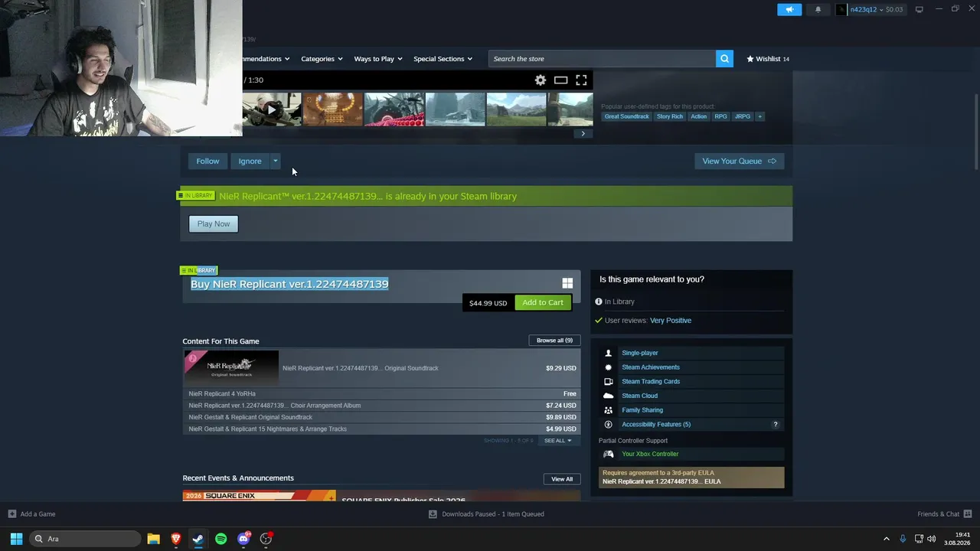Select the red orbs screenshot thumbnail
The image size is (980, 551).
coord(394,109)
